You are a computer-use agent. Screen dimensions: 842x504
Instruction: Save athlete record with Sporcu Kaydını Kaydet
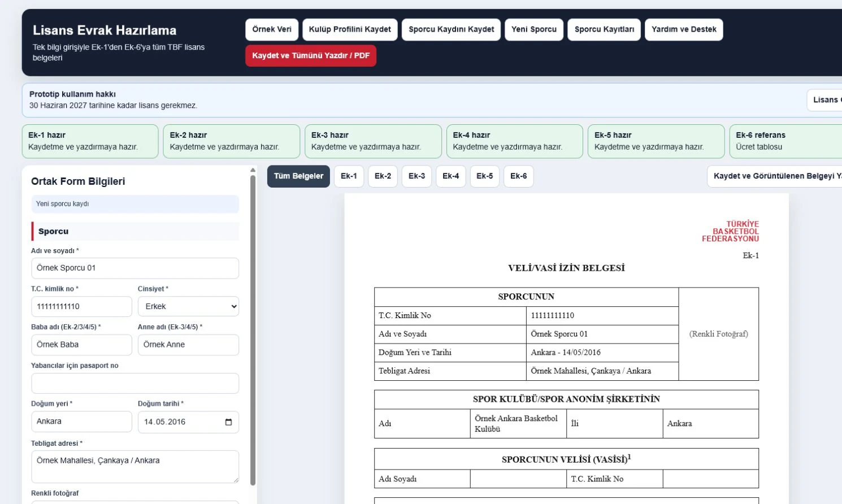tap(451, 29)
